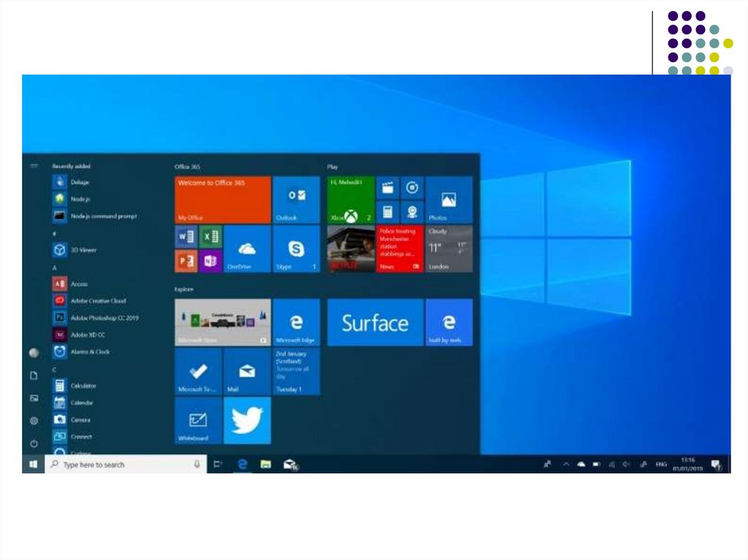The image size is (748, 560).
Task: Open Adobe Creative Cloud from app list
Action: (x=90, y=301)
